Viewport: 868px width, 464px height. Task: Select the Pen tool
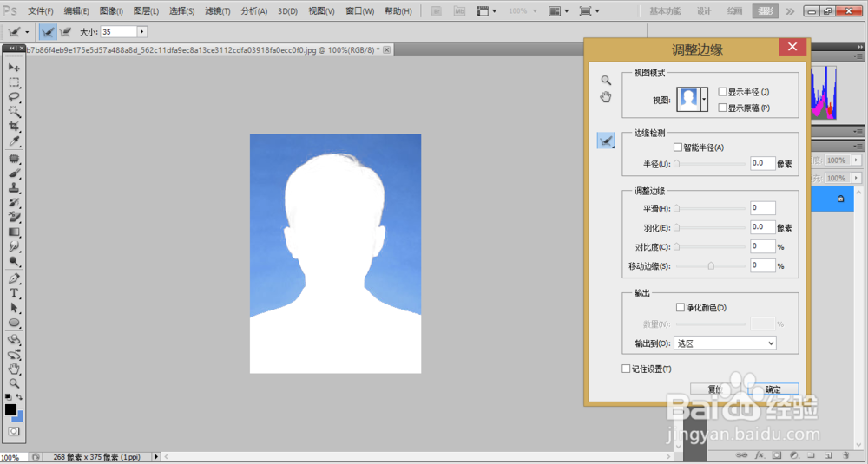point(14,278)
